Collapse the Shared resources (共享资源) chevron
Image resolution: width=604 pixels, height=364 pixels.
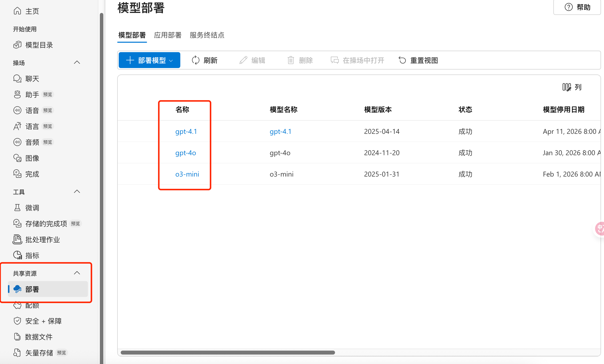77,273
